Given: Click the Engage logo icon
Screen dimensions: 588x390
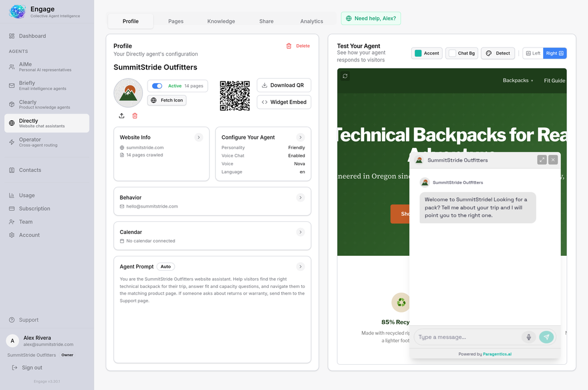Looking at the screenshot, I should pos(17,11).
